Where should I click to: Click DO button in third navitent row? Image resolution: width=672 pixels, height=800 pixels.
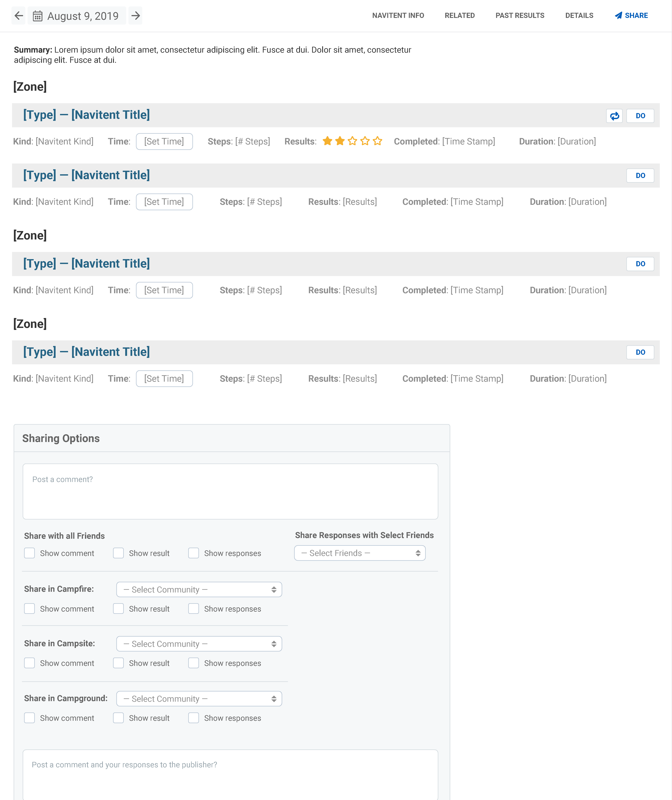[640, 264]
